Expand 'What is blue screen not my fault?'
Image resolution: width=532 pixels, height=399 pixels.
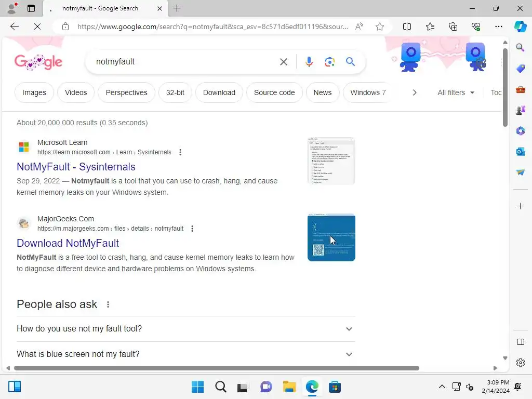click(185, 354)
